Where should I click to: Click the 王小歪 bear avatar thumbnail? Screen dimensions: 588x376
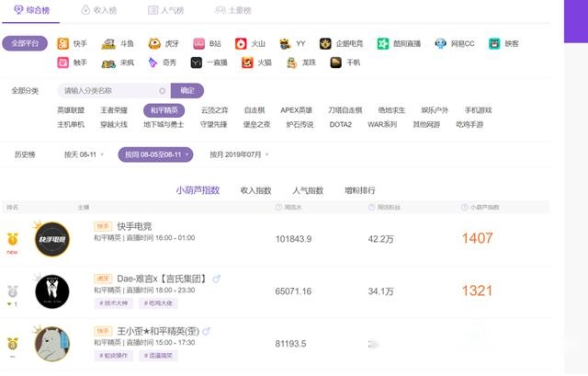pos(52,344)
